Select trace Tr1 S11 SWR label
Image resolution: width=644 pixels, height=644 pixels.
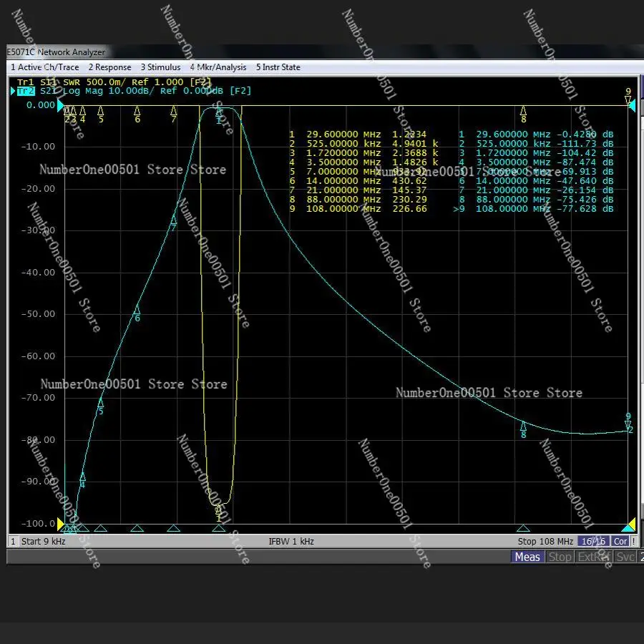114,82
